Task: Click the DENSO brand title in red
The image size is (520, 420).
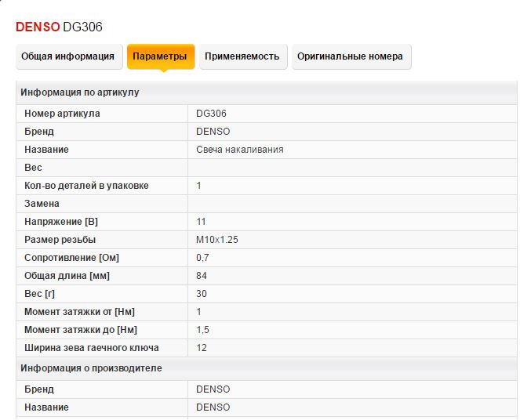Action: 38,27
